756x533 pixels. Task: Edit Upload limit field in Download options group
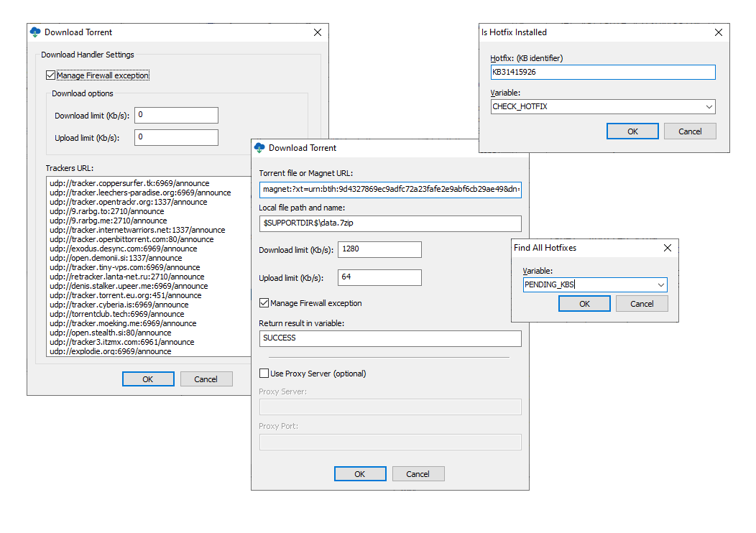pos(176,137)
